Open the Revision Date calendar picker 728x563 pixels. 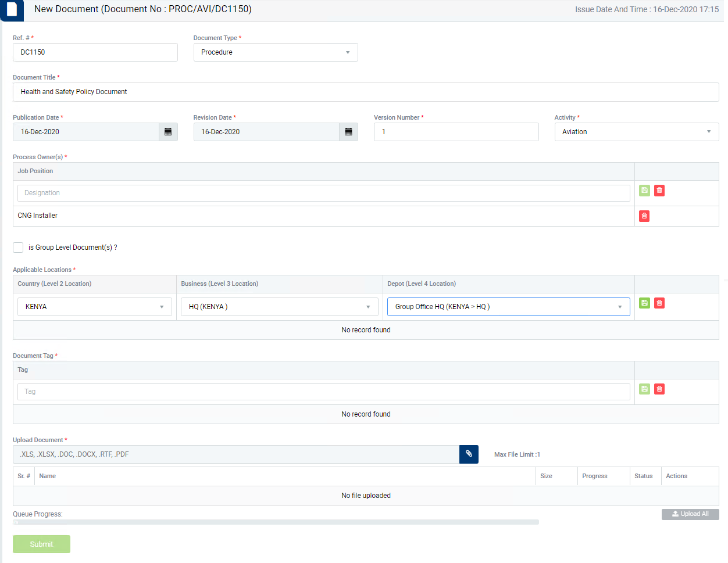348,132
